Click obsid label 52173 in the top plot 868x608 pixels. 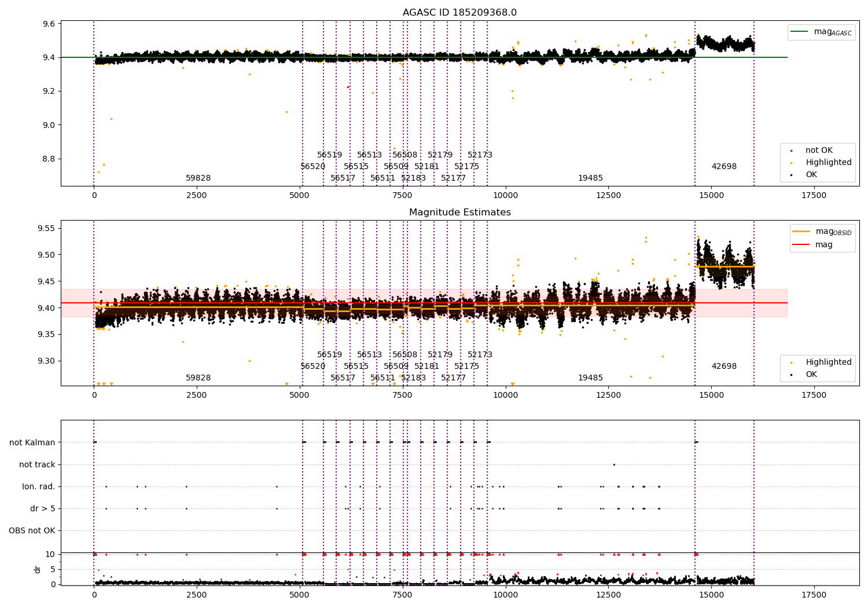(x=480, y=155)
